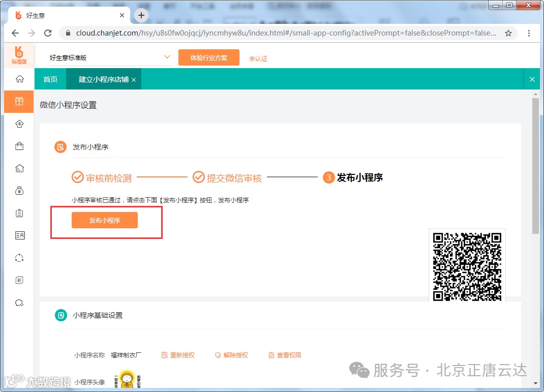Open a new browser tab
The height and width of the screenshot is (392, 544).
click(141, 15)
